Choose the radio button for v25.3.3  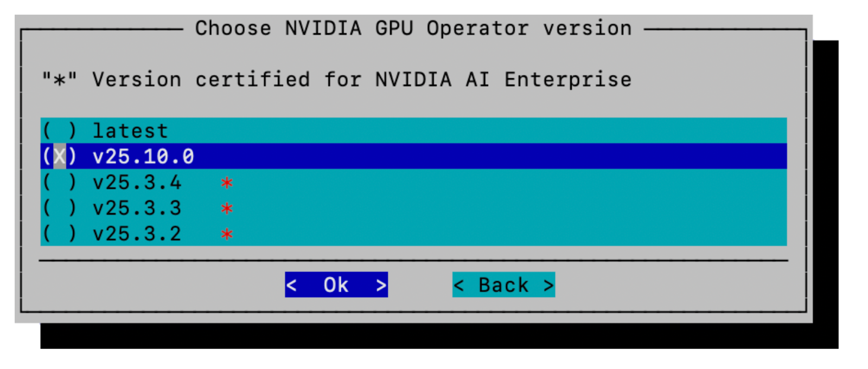pyautogui.click(x=60, y=208)
